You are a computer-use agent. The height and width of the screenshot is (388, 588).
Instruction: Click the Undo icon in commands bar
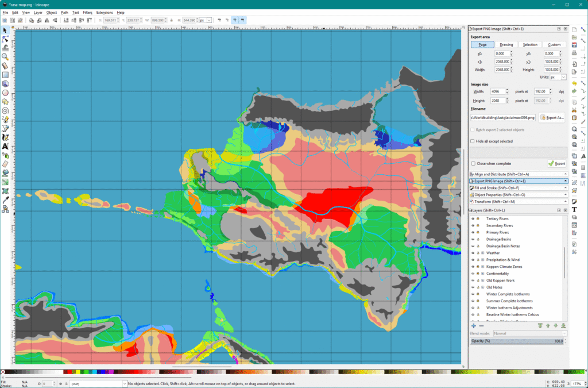pos(574,83)
